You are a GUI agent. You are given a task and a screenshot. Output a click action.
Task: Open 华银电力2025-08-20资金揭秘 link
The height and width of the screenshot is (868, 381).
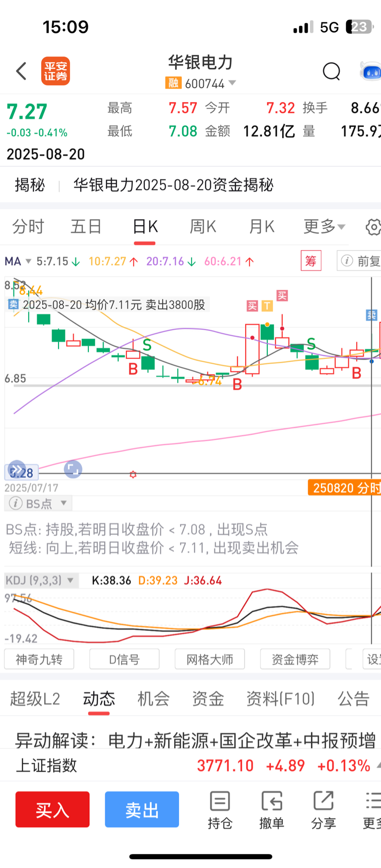pos(173,185)
